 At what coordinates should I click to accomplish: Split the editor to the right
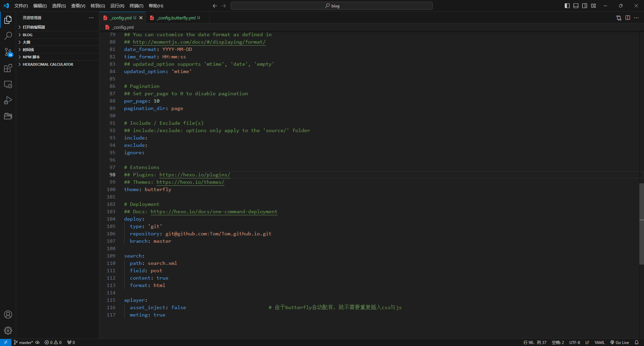pos(628,18)
